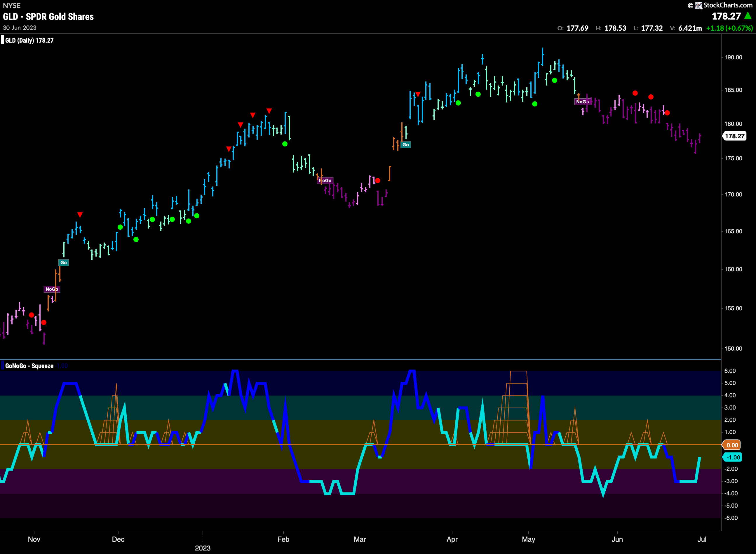This screenshot has width=756, height=554.
Task: Click the blue legend marker beside GoNoGo - Squeeze
Action: [x=3, y=365]
